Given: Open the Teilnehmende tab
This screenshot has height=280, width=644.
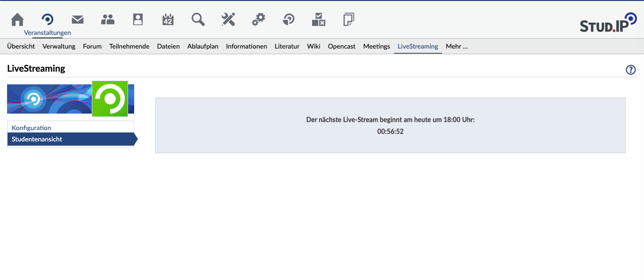Looking at the screenshot, I should point(129,46).
